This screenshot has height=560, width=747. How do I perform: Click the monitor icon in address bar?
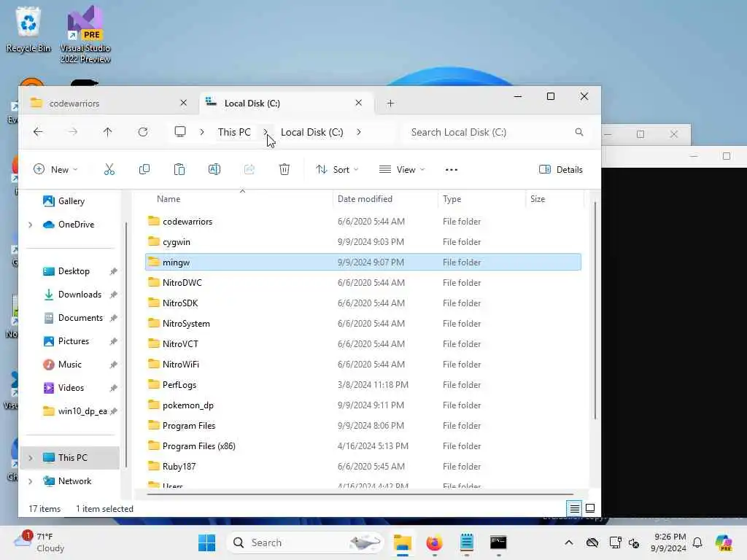[x=180, y=132]
